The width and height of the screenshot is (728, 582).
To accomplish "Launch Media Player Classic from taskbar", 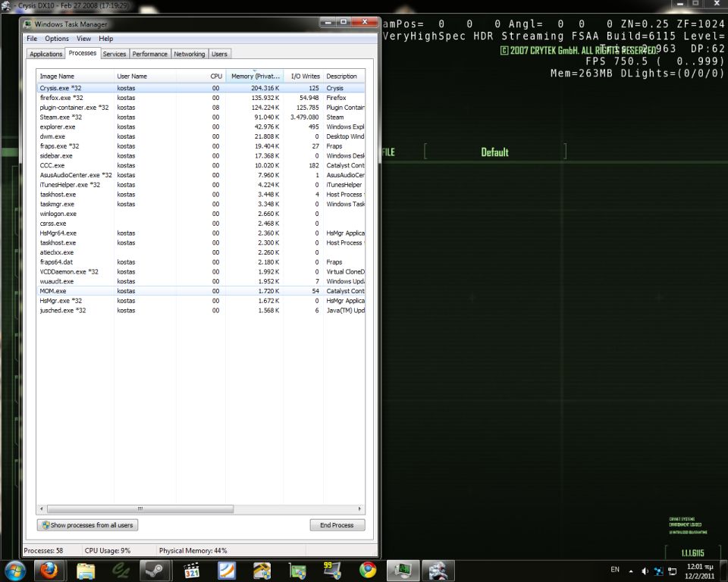I will (x=191, y=571).
